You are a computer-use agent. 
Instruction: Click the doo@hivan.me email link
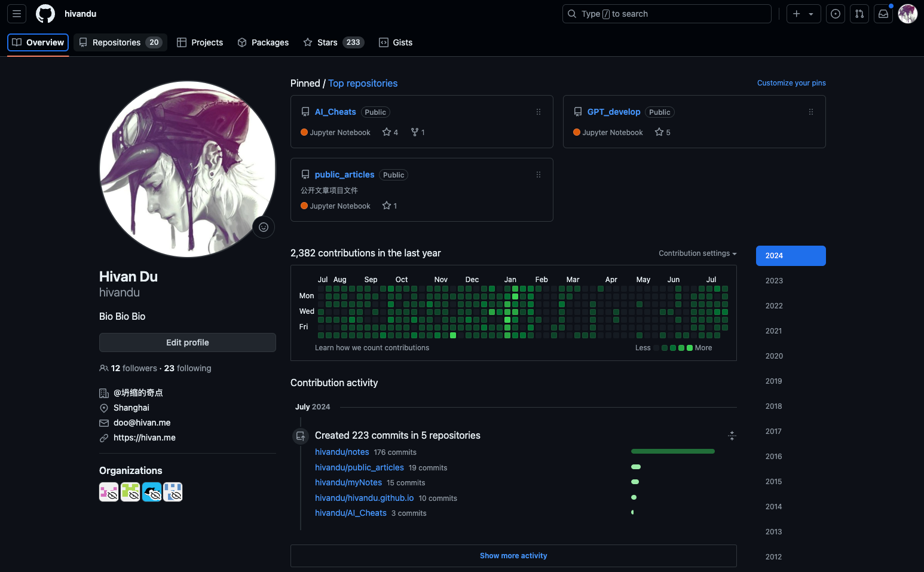tap(142, 423)
